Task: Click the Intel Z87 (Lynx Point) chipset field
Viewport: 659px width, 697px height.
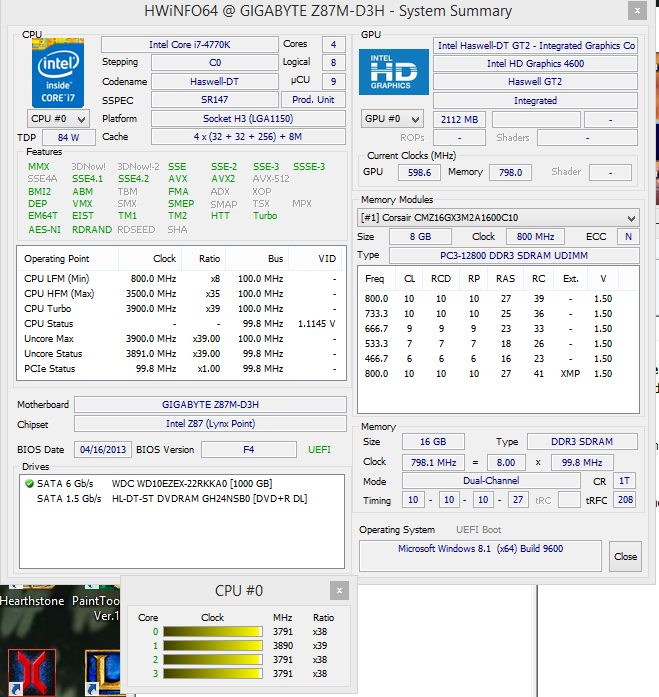Action: (x=210, y=424)
